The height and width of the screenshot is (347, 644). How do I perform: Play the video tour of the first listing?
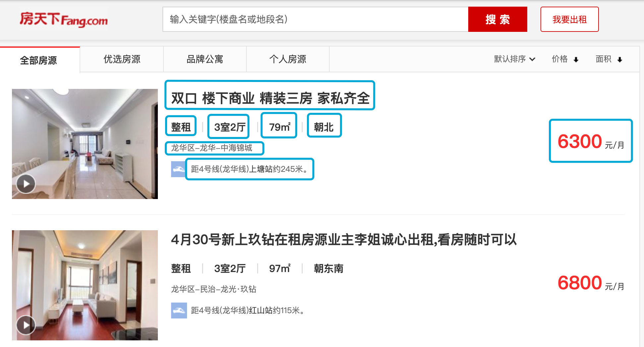tap(26, 183)
